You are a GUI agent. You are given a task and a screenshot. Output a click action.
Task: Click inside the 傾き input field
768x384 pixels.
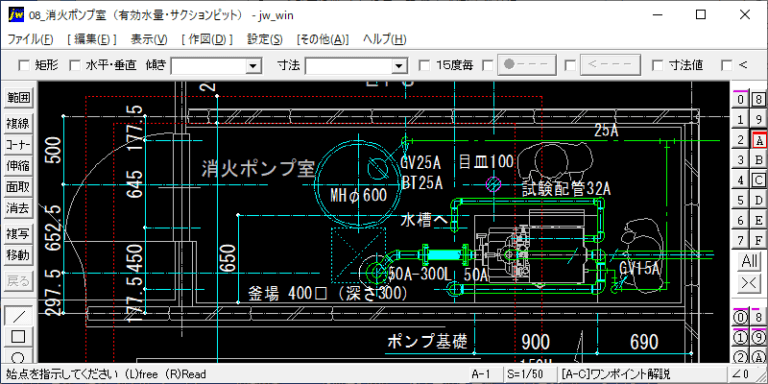click(209, 66)
